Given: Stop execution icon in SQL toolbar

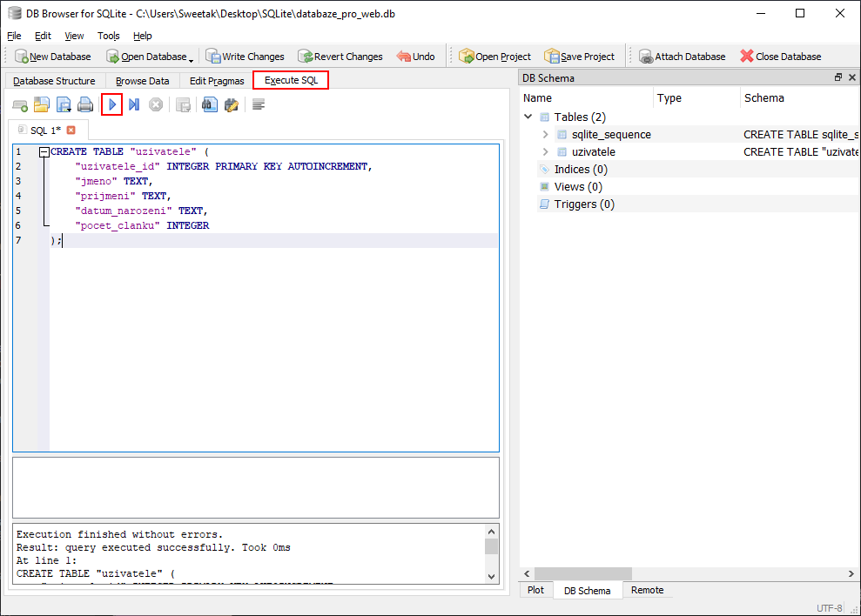Looking at the screenshot, I should [156, 104].
